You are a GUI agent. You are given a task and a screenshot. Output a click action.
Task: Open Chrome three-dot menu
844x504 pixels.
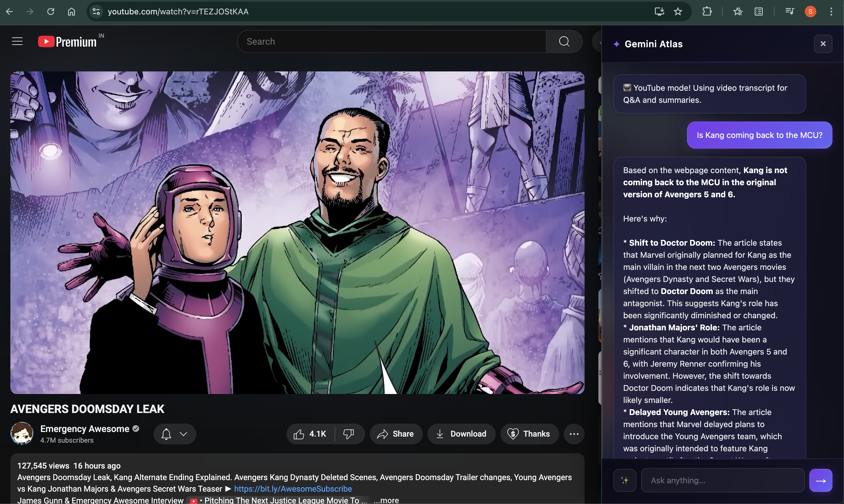coord(831,12)
